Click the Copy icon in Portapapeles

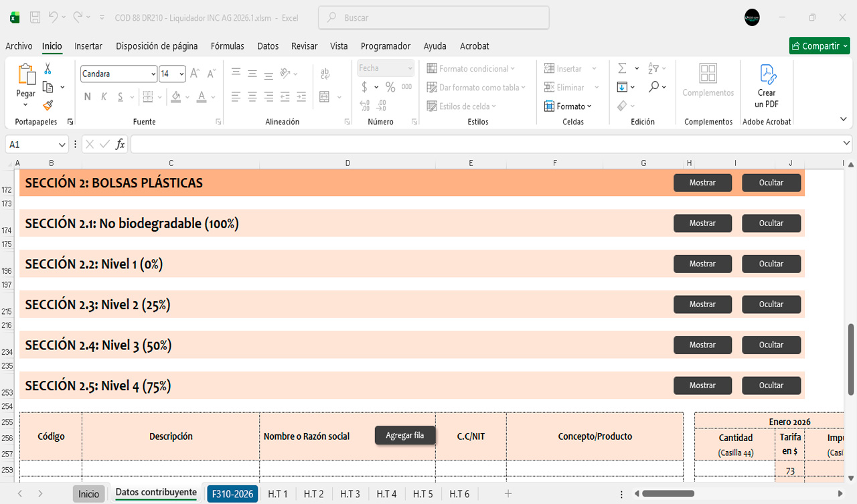[x=48, y=87]
